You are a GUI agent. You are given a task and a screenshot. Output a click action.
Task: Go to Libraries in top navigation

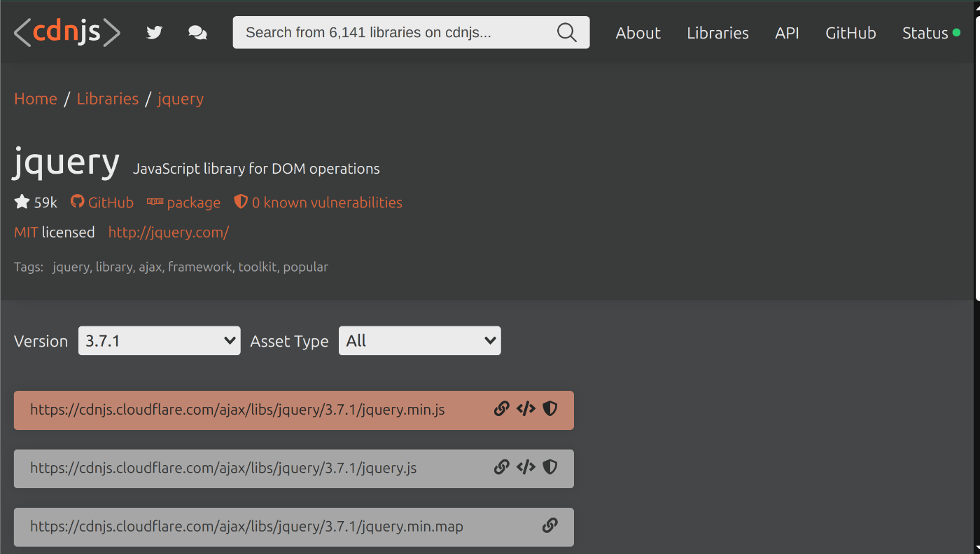pyautogui.click(x=717, y=33)
